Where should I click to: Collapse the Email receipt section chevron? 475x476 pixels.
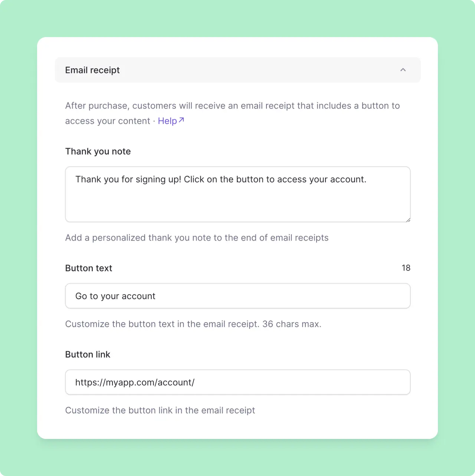[x=403, y=70]
